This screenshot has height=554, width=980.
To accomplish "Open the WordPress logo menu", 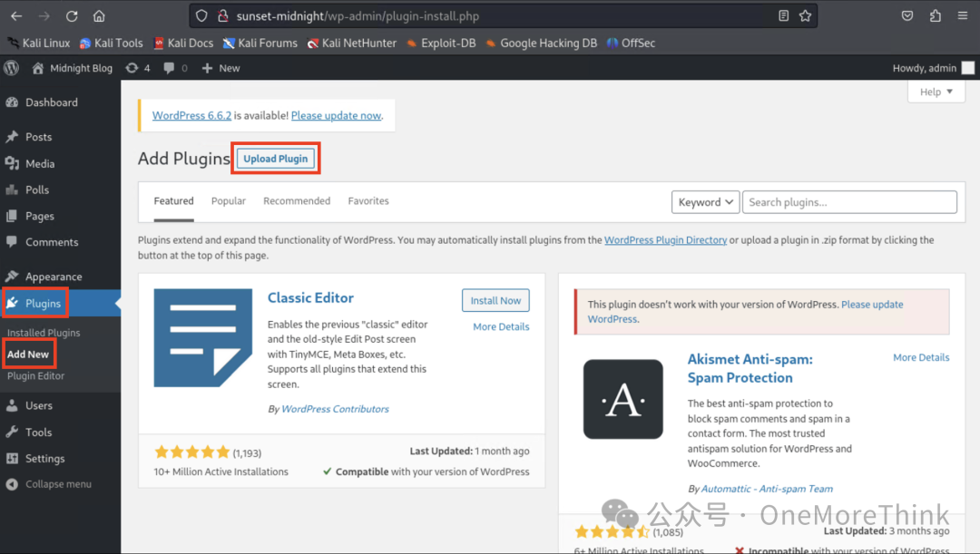I will click(x=11, y=68).
